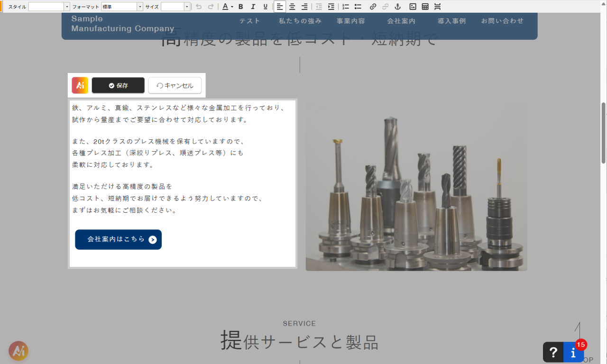
Task: Open テスト nav menu item
Action: [249, 21]
